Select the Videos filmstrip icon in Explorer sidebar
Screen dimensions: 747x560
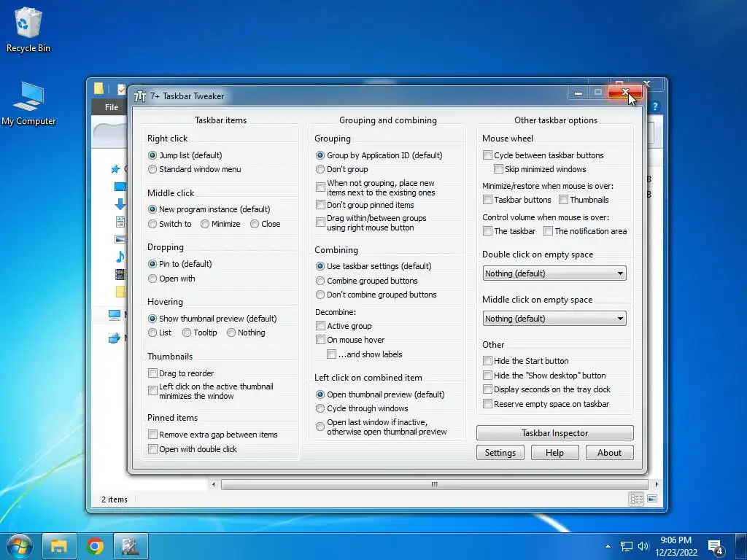pos(120,274)
